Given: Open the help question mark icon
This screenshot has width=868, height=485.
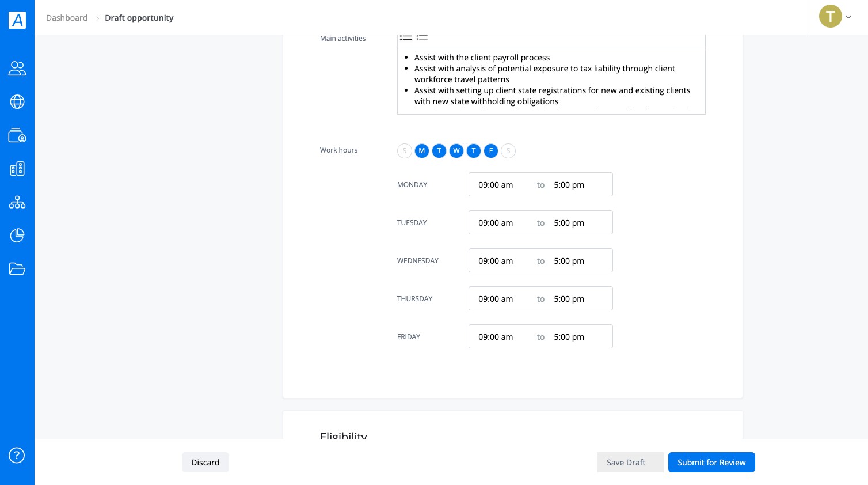Looking at the screenshot, I should [x=17, y=456].
